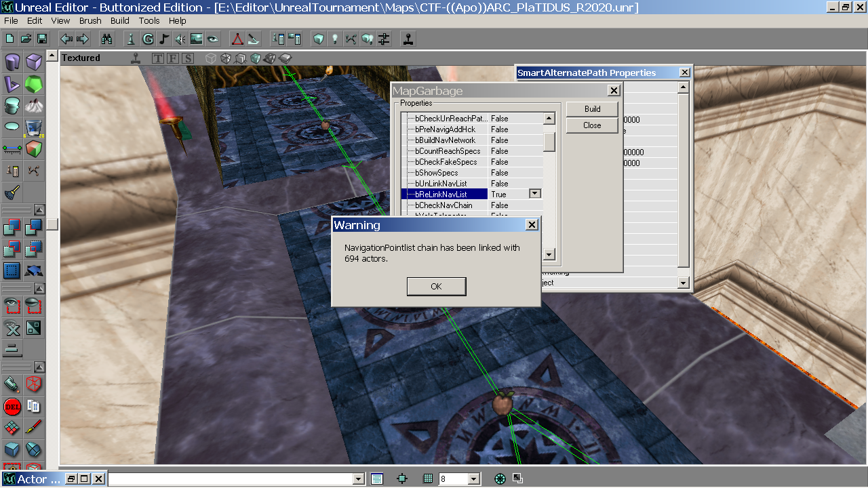Click MapGarbage properties scroll down arrow
This screenshot has height=488, width=868.
pyautogui.click(x=550, y=255)
